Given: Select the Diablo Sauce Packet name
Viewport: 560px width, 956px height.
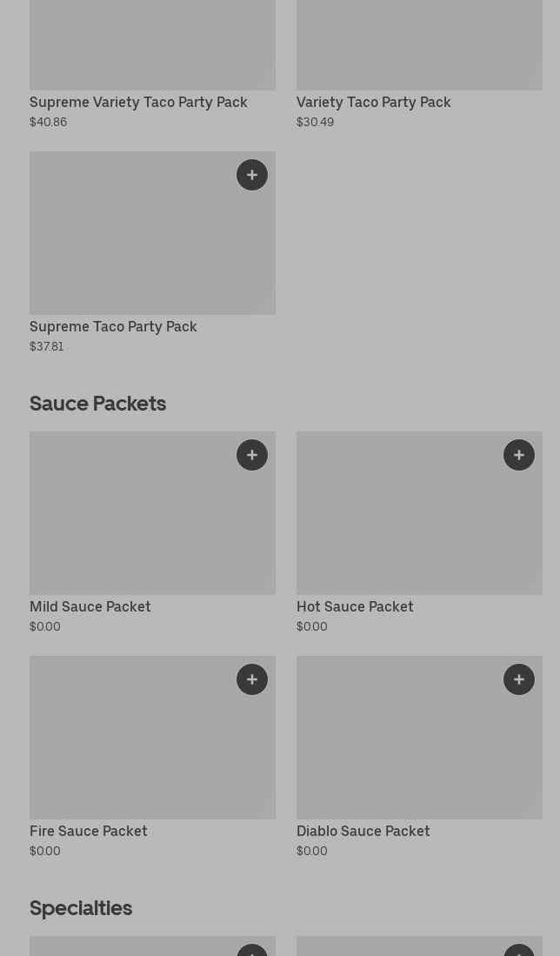Looking at the screenshot, I should point(363,832).
